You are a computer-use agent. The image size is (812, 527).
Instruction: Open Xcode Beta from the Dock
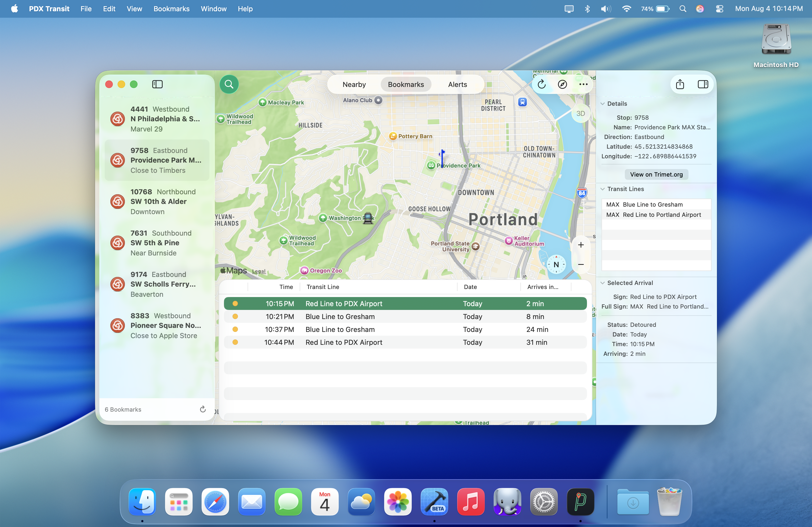pyautogui.click(x=434, y=502)
